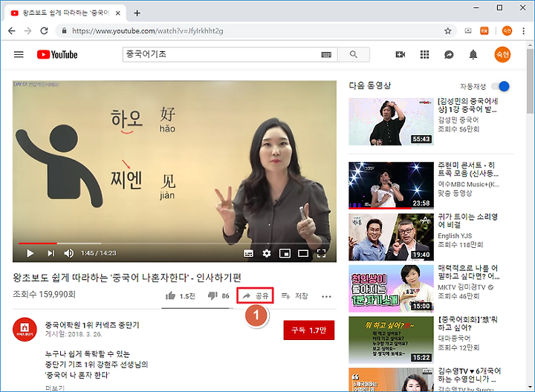
Task: Open the 중국어학원 1위 커넥츠 중단기 channel
Action: tap(92, 325)
